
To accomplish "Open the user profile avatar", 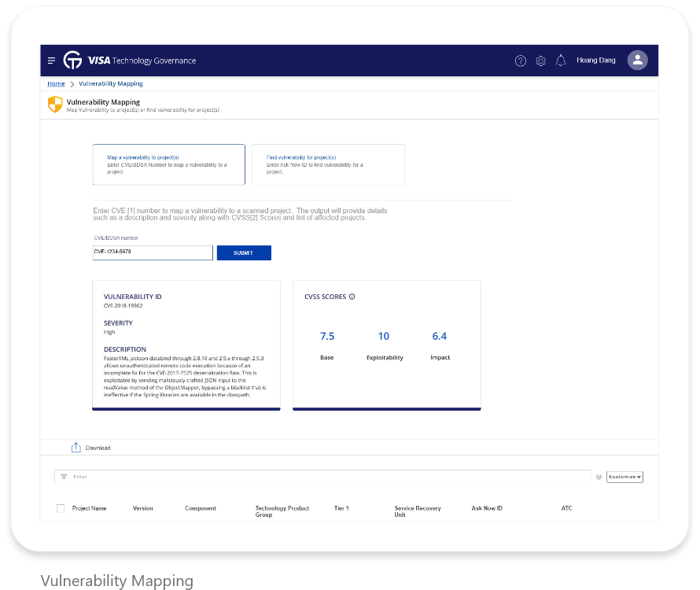I will 638,61.
